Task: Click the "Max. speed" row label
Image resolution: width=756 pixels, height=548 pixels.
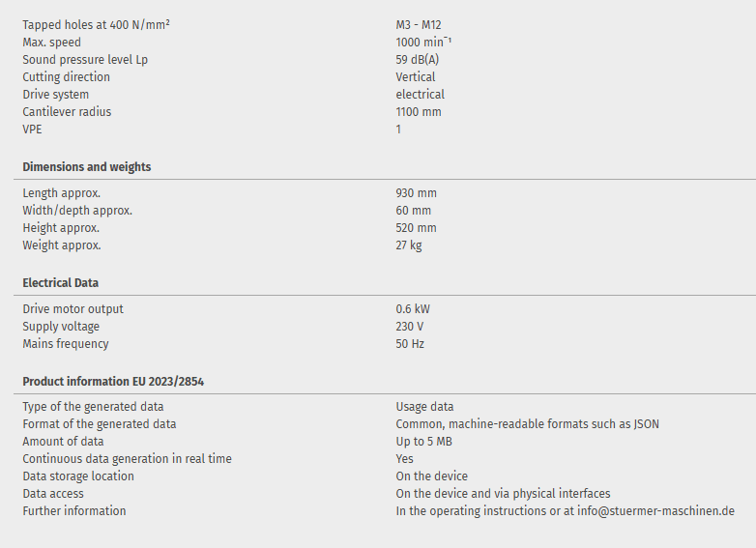Action: pyautogui.click(x=52, y=43)
